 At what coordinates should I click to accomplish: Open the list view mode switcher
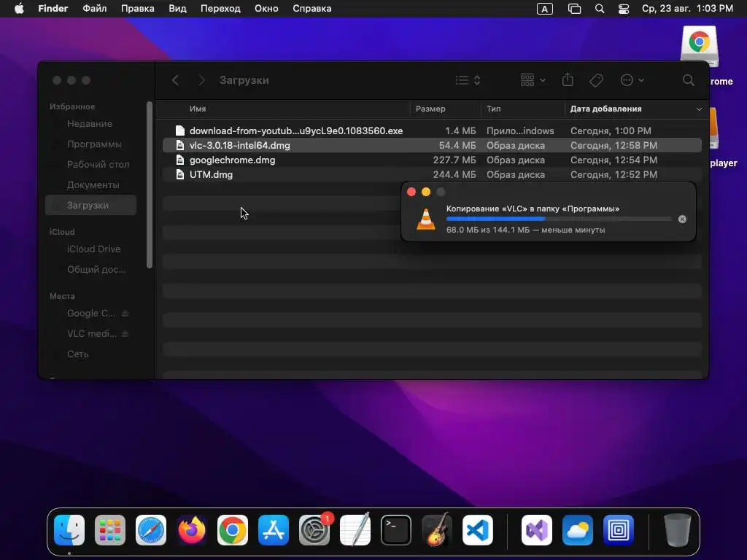468,80
